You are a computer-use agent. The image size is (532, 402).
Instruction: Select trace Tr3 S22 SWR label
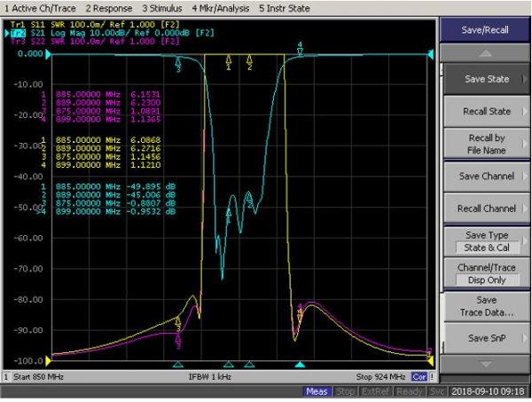click(x=95, y=42)
